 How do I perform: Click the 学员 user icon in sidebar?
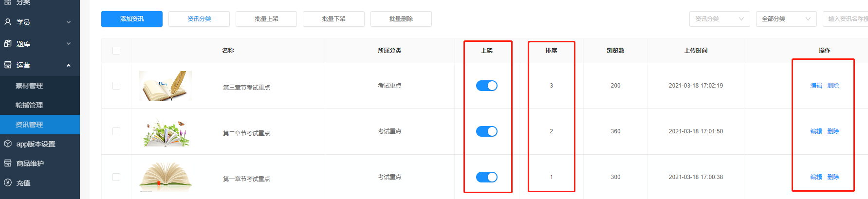(8, 22)
